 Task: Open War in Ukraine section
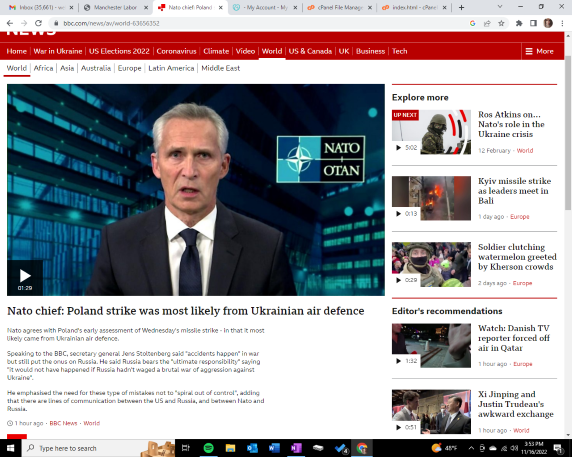tap(58, 51)
